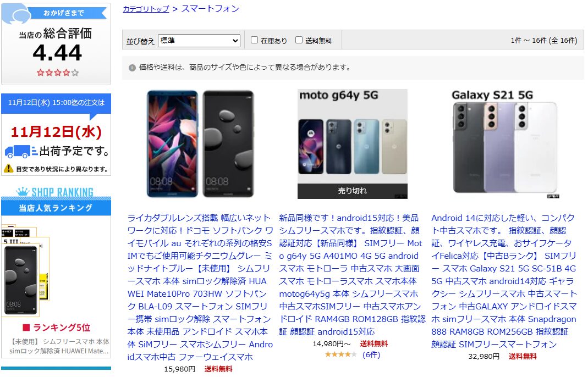The width and height of the screenshot is (588, 377).
Task: Click the moto g64y star rating
Action: (x=340, y=354)
